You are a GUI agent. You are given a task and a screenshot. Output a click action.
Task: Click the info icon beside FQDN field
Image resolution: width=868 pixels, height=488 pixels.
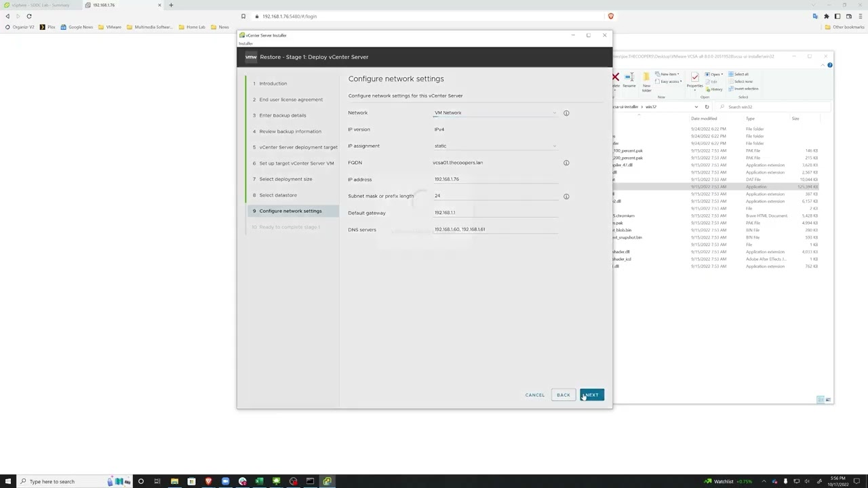coord(566,163)
